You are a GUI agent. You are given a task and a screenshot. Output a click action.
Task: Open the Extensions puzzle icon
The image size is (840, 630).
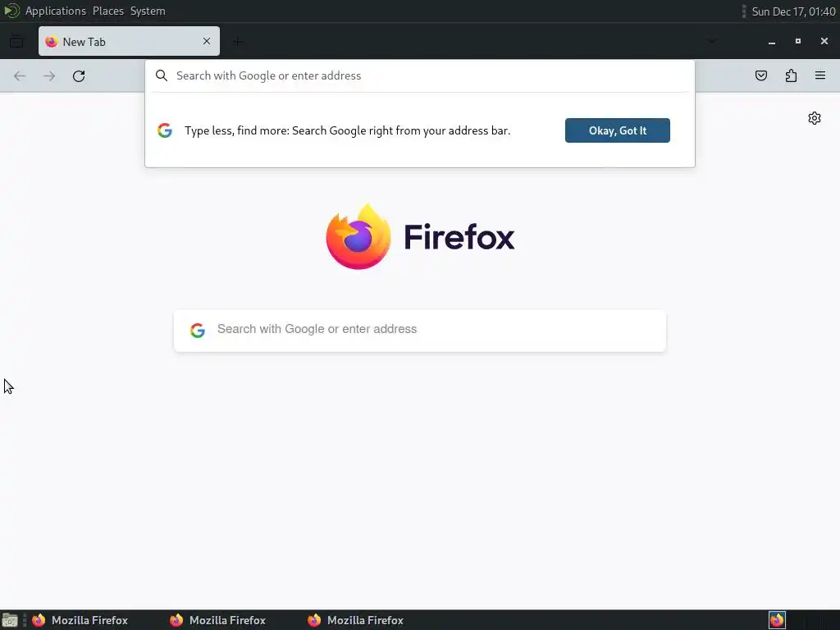[792, 75]
